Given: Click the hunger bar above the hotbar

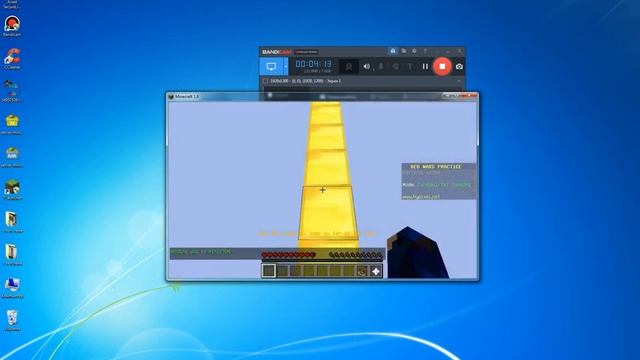Looking at the screenshot, I should click(x=356, y=255).
